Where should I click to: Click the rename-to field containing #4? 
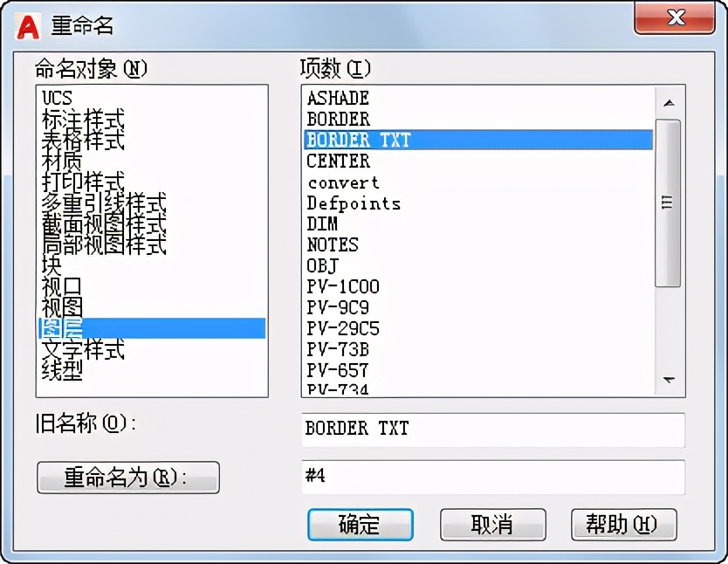pyautogui.click(x=493, y=477)
